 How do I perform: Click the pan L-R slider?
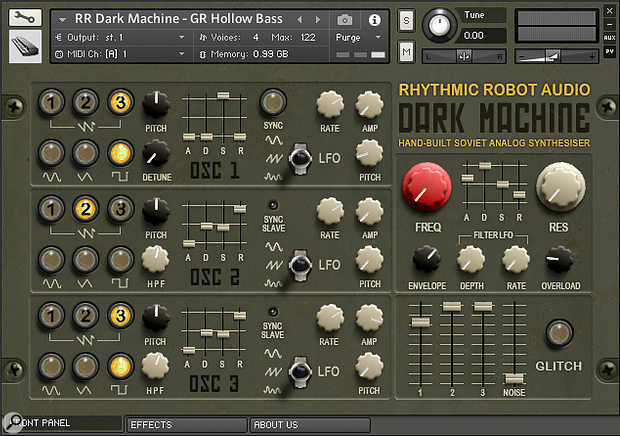[x=465, y=56]
